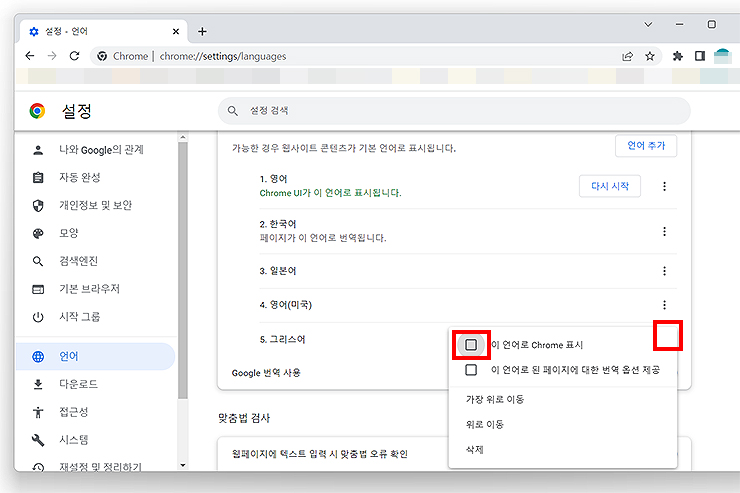Open 재설정 및 정리하기 section

pos(100,466)
